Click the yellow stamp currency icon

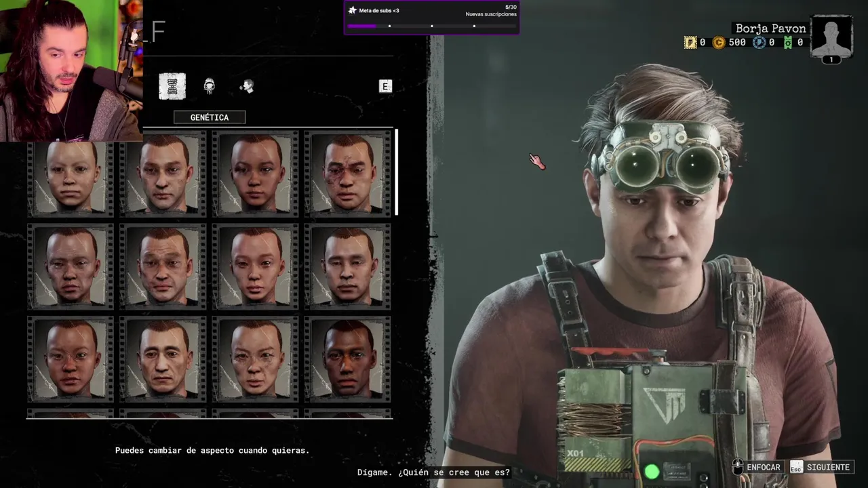coord(690,43)
